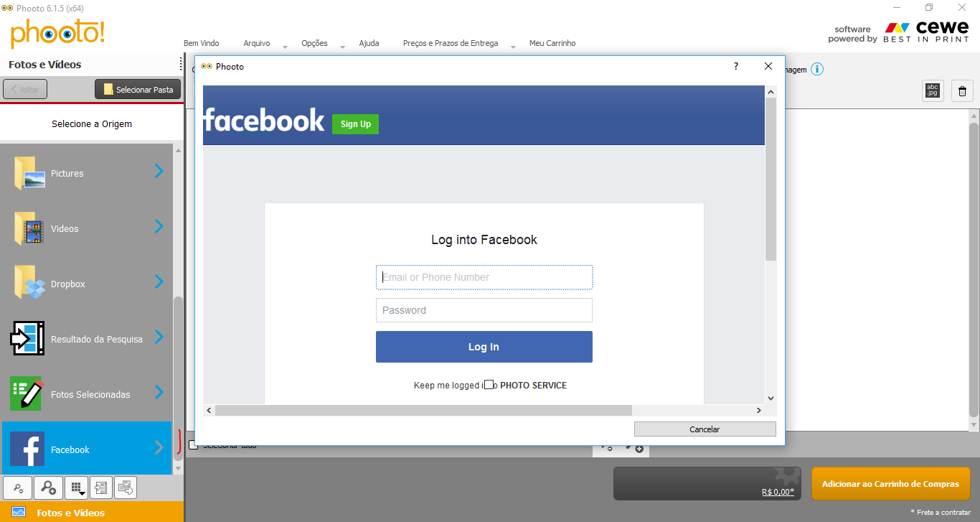980x522 pixels.
Task: Click the help question mark in dialog
Action: 735,66
